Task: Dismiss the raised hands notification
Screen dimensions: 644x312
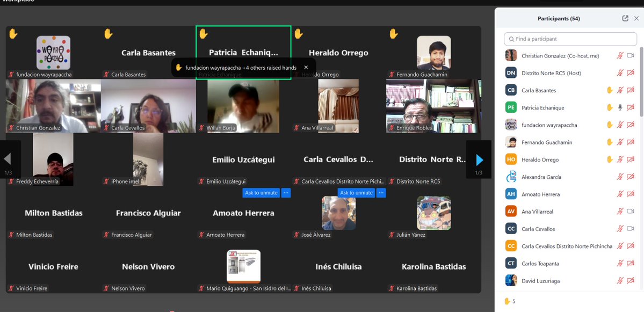Action: [306, 67]
